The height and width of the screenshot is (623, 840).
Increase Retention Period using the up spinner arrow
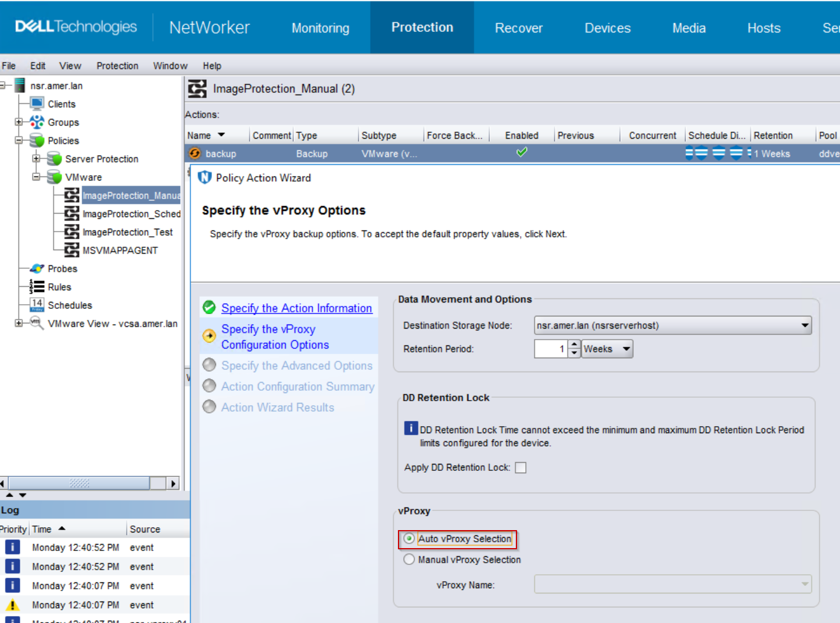click(574, 345)
